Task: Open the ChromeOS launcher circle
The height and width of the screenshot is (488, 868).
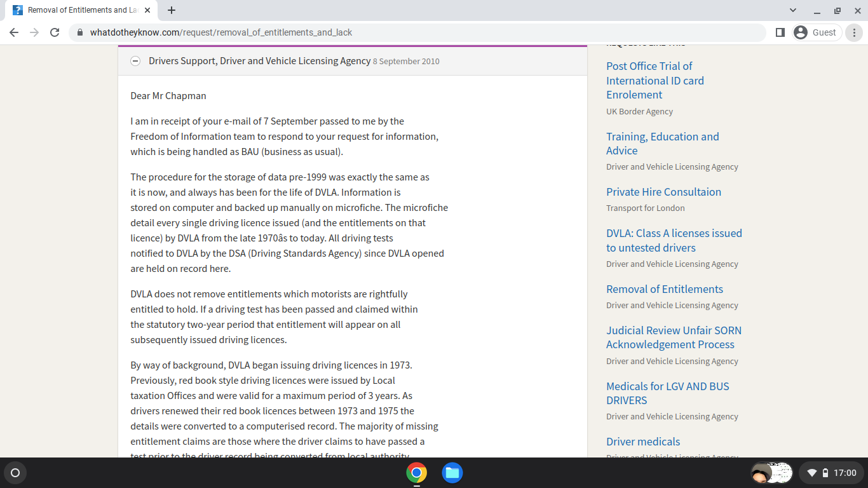Action: 15,473
